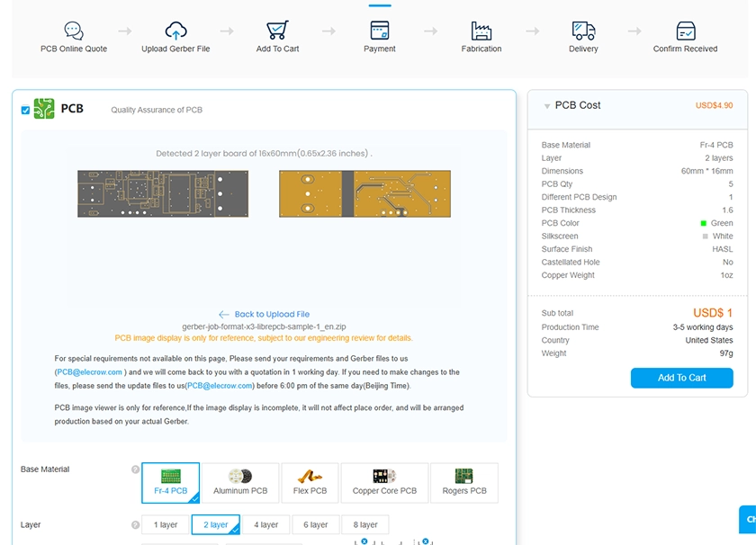Choose the 4 layer option
Image resolution: width=756 pixels, height=545 pixels.
point(266,524)
